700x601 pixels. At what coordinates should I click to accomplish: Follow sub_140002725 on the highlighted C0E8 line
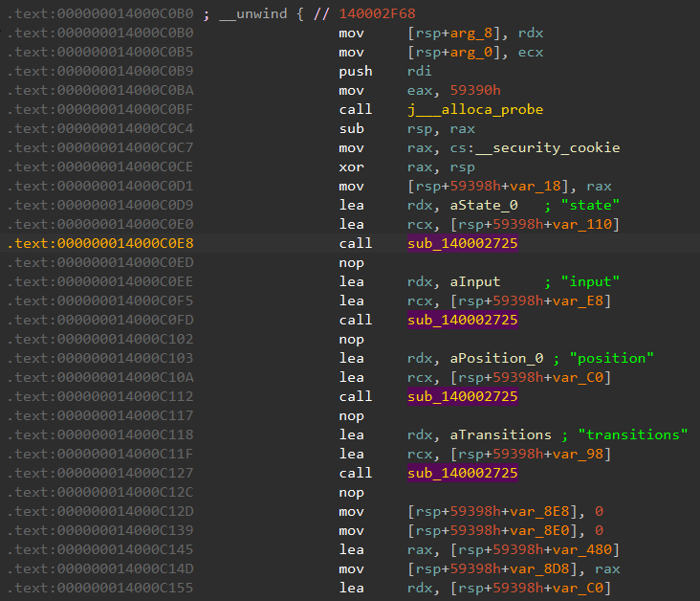(463, 243)
